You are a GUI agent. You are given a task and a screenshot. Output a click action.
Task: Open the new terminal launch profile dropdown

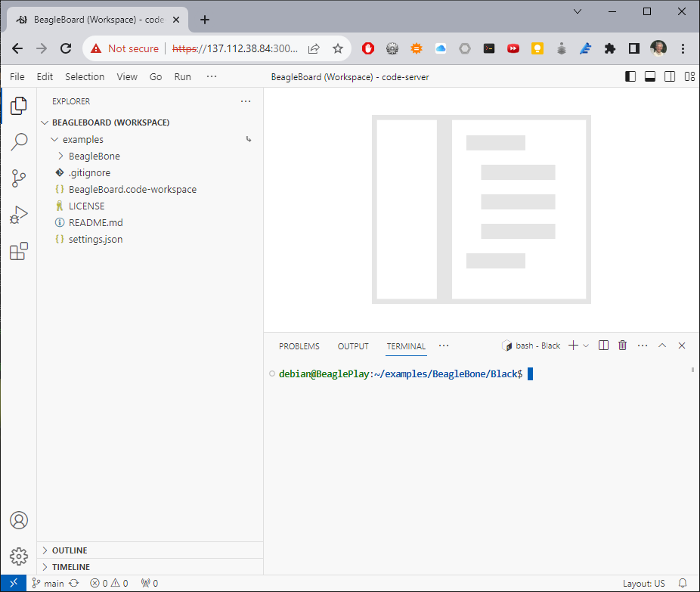click(x=586, y=346)
